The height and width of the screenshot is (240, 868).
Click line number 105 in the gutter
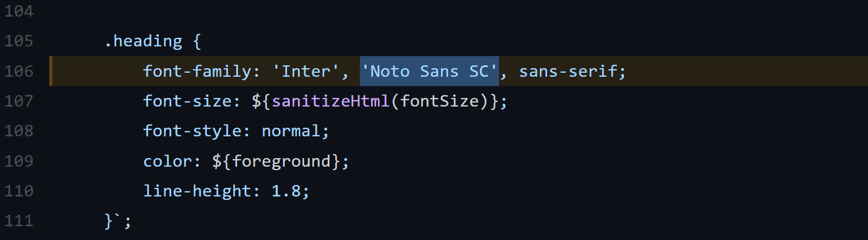click(18, 41)
